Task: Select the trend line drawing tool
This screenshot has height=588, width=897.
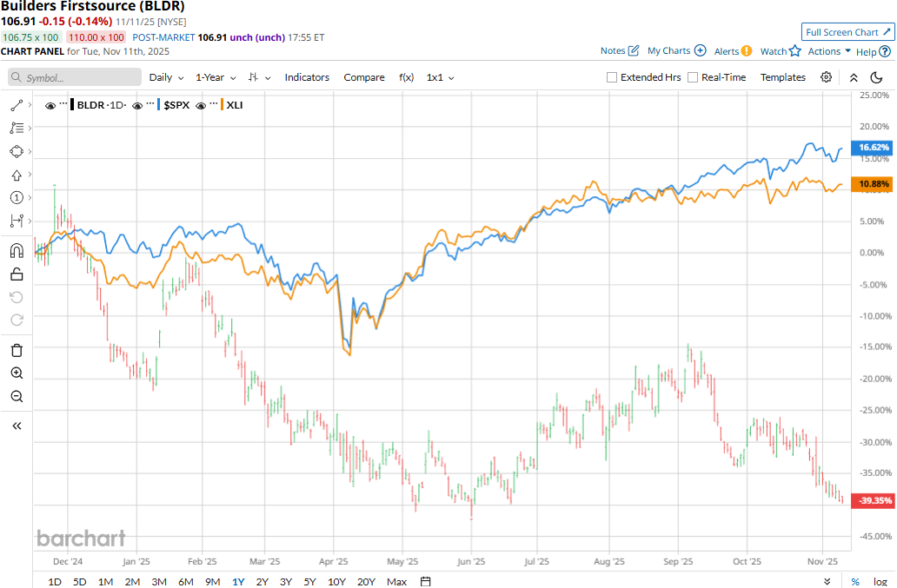Action: click(17, 105)
